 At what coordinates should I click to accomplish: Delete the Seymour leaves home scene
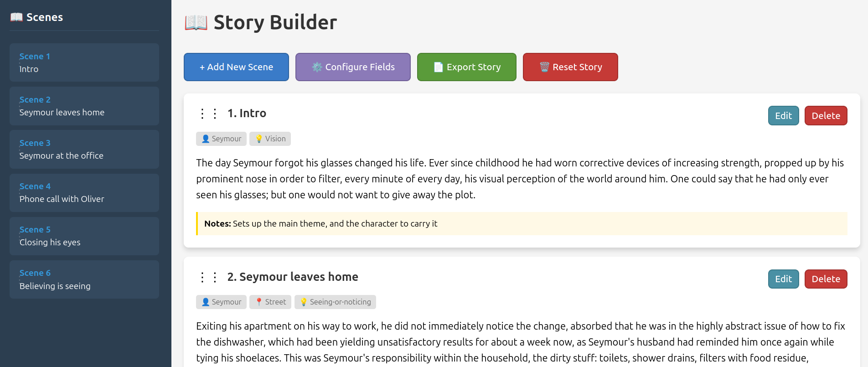[x=826, y=279]
